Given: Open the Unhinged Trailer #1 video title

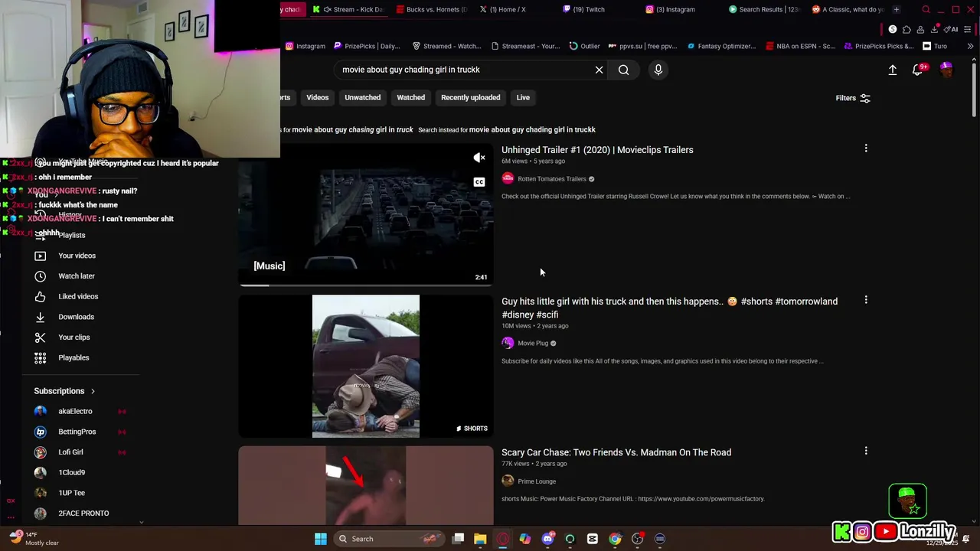Looking at the screenshot, I should tap(597, 150).
